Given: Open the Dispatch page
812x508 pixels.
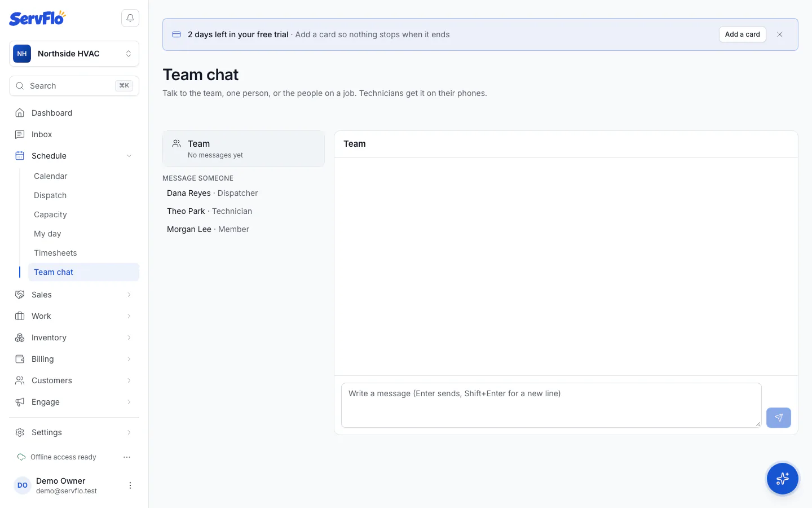Looking at the screenshot, I should (x=83, y=195).
